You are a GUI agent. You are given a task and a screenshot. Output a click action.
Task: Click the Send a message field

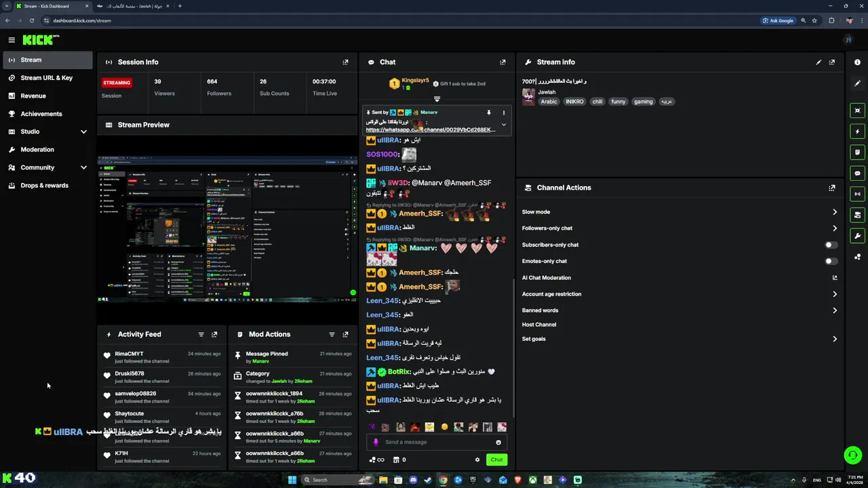[x=438, y=442]
